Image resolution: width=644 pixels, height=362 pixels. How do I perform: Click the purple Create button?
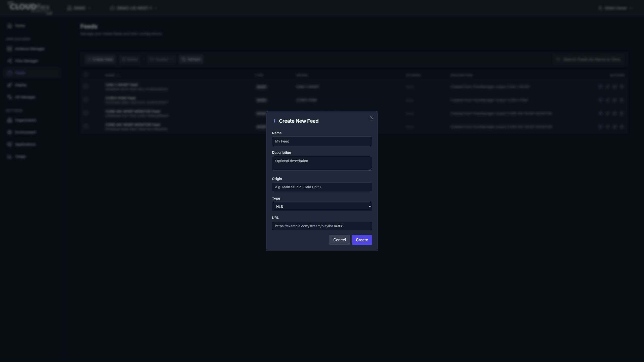tap(362, 240)
